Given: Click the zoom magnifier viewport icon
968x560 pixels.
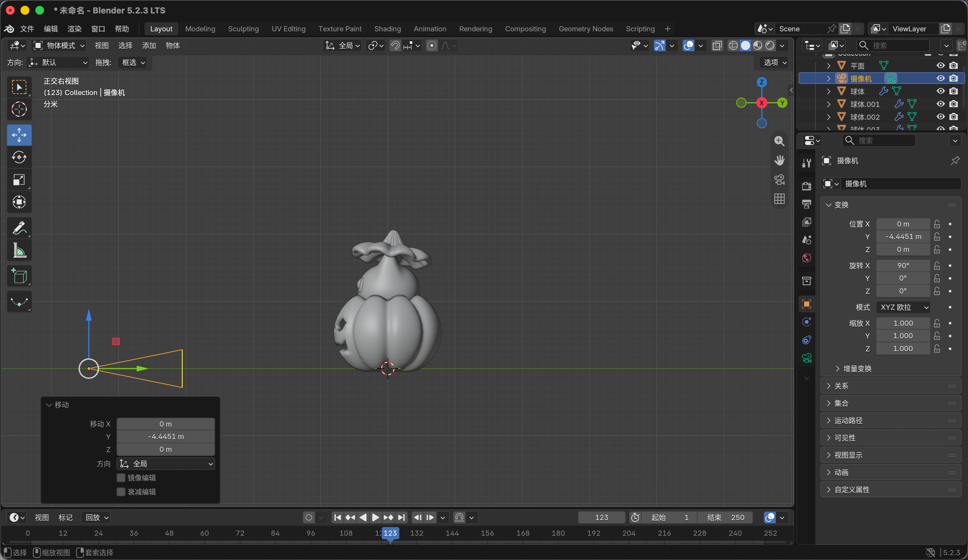Looking at the screenshot, I should [779, 141].
